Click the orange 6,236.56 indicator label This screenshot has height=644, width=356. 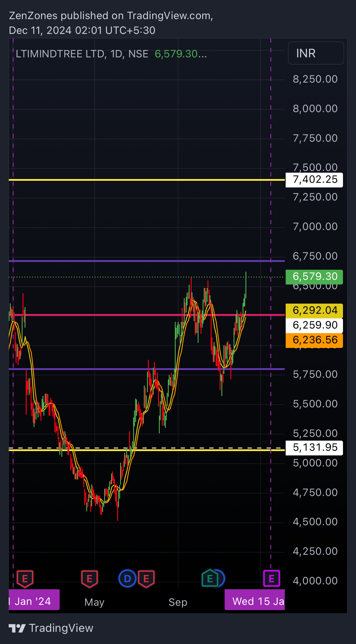314,340
